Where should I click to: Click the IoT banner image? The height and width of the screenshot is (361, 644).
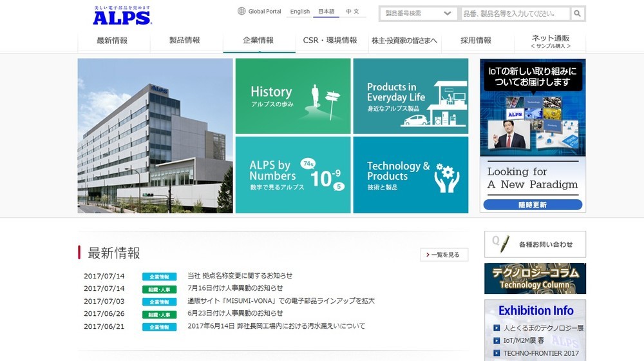pos(533,108)
